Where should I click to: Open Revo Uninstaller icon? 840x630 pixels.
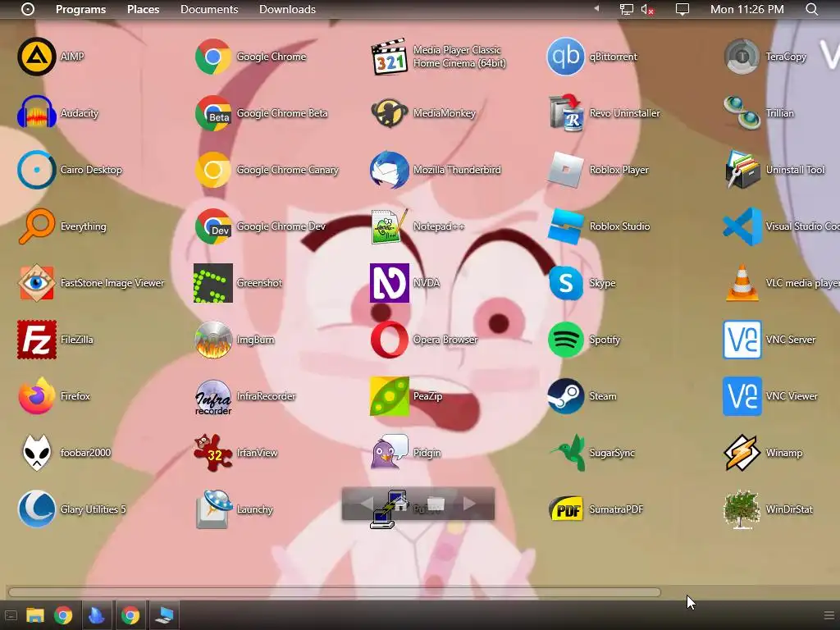coord(566,113)
